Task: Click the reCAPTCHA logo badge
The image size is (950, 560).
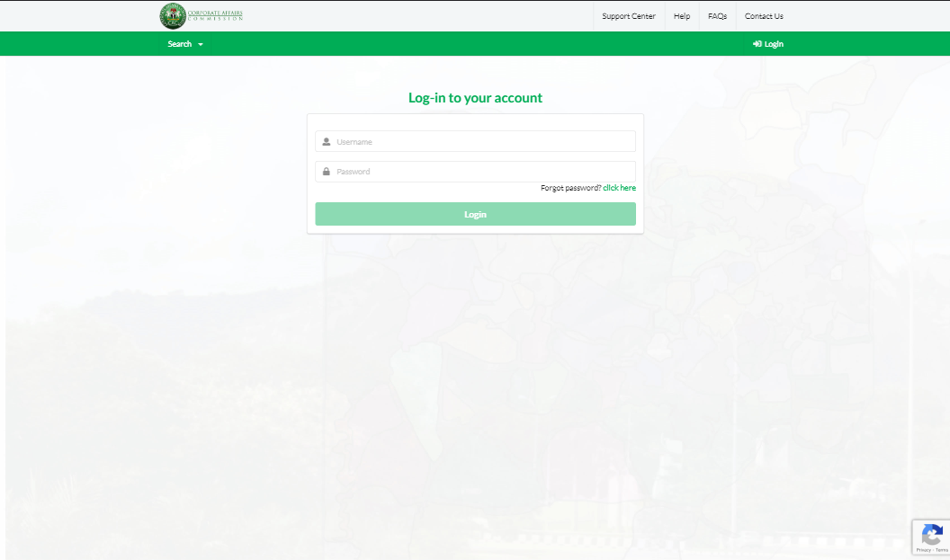Action: click(932, 534)
